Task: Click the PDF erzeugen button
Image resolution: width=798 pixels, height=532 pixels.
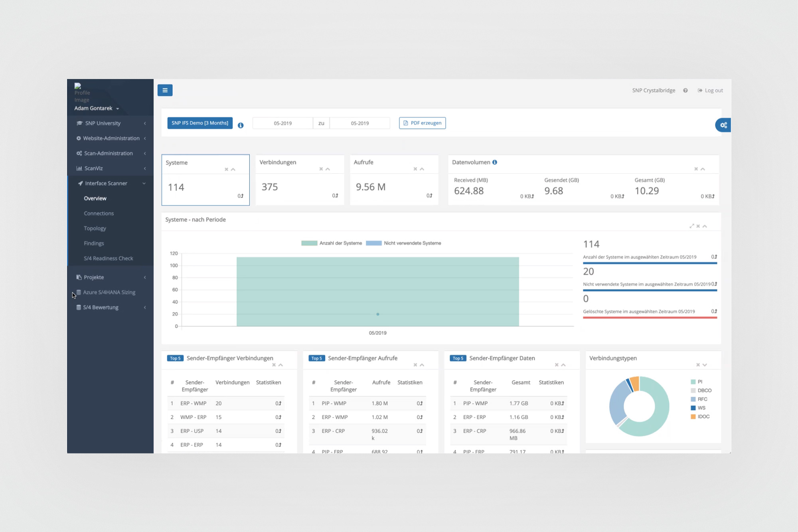Action: point(422,123)
